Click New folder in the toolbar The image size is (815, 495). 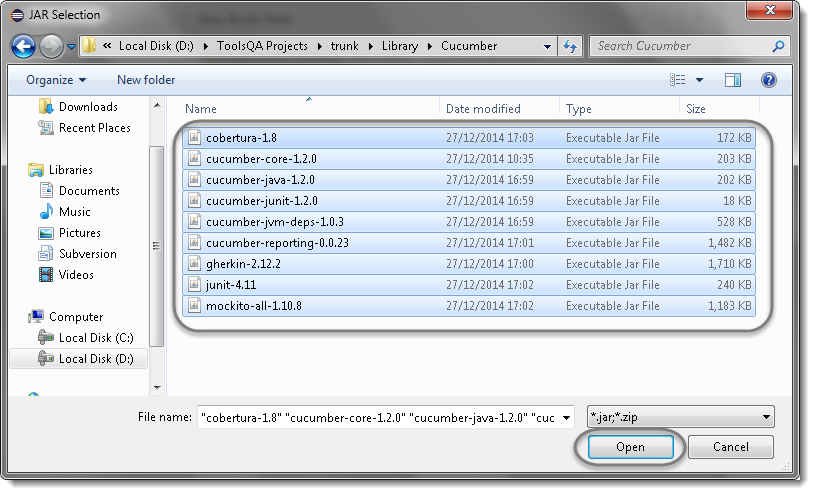pos(146,80)
